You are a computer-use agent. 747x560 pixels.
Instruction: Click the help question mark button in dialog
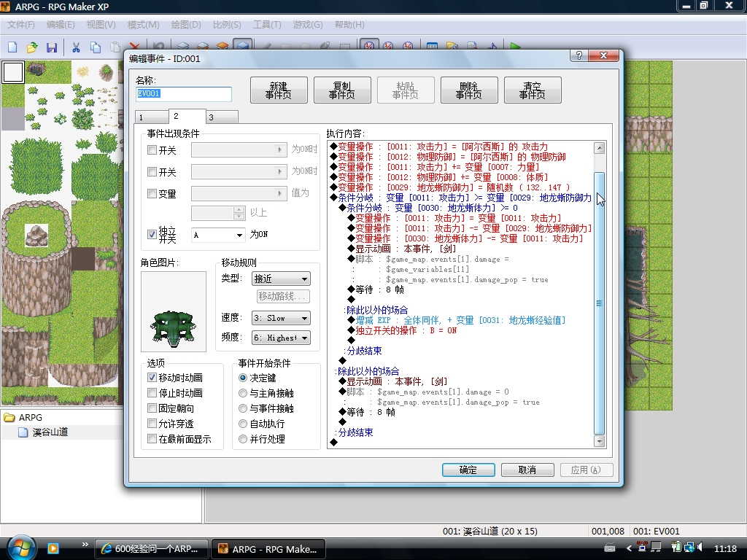click(578, 55)
